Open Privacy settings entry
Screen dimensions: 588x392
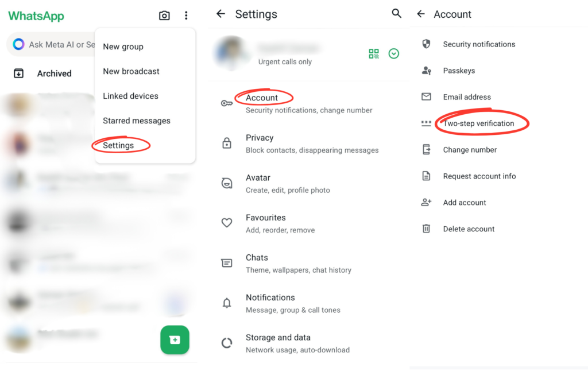click(309, 143)
